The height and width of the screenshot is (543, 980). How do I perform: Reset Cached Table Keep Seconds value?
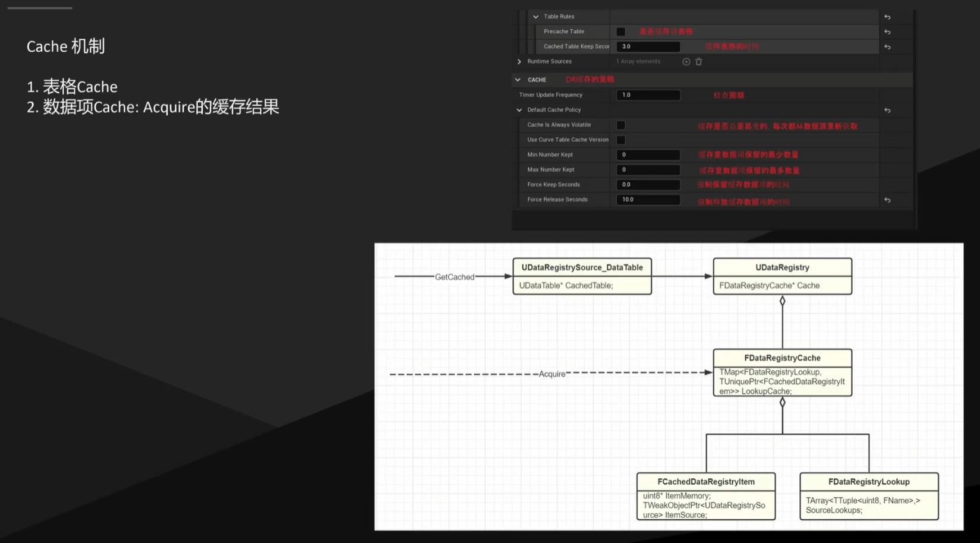(x=887, y=47)
